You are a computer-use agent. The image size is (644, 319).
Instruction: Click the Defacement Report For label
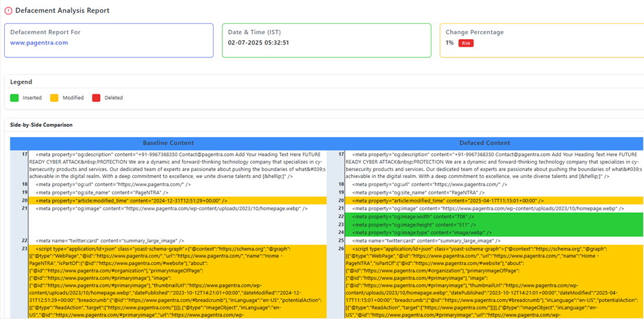(x=45, y=32)
